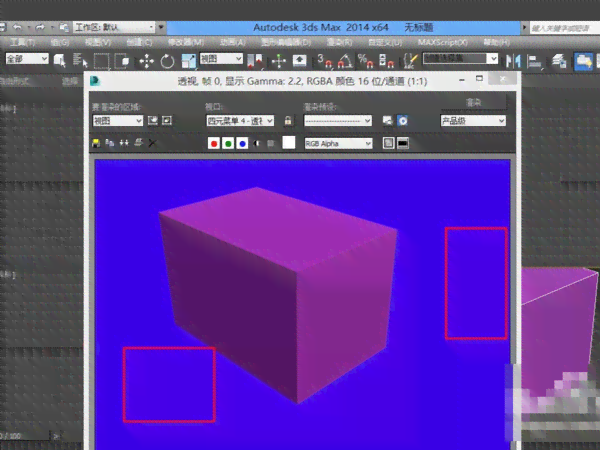Toggle the Lock to Viewport padlock

[x=288, y=121]
